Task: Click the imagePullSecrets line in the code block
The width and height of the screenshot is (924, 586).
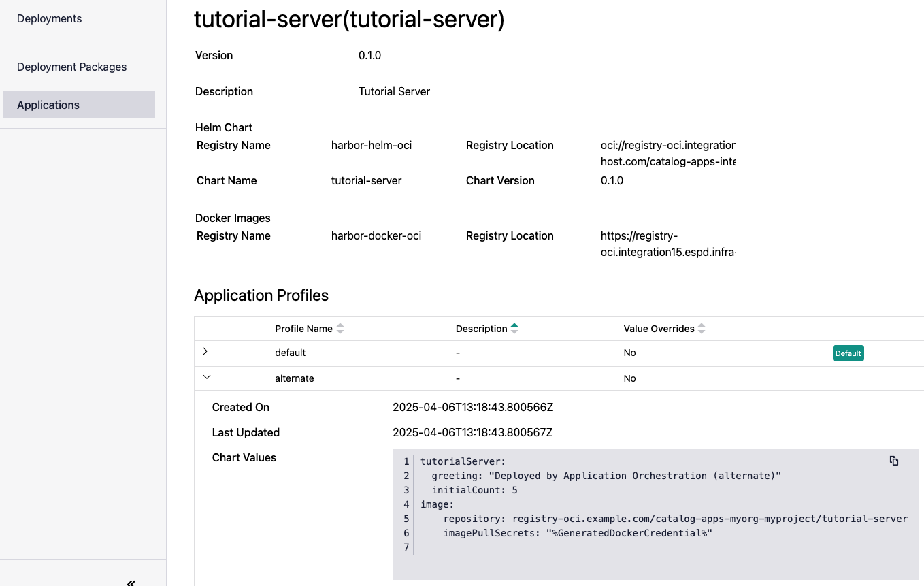Action: point(577,533)
